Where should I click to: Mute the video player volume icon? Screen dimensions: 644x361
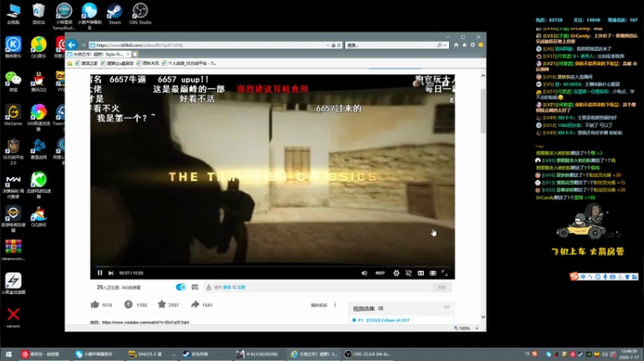click(x=364, y=273)
